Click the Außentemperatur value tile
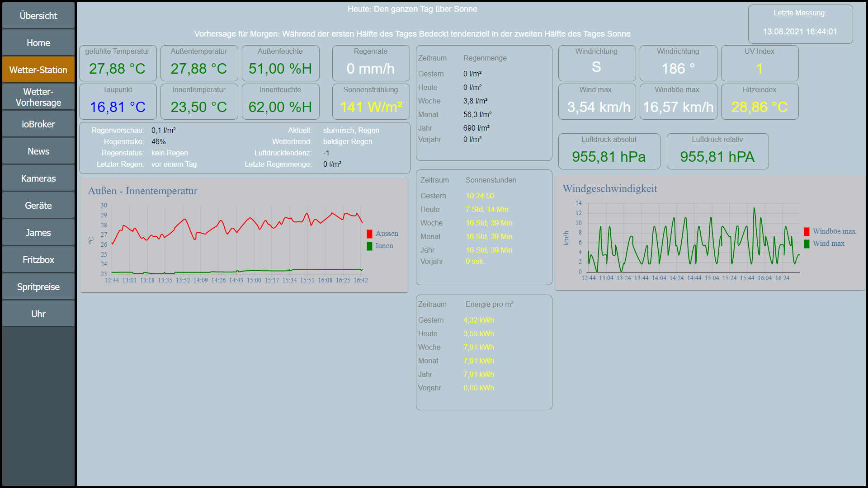The image size is (868, 488). click(199, 63)
